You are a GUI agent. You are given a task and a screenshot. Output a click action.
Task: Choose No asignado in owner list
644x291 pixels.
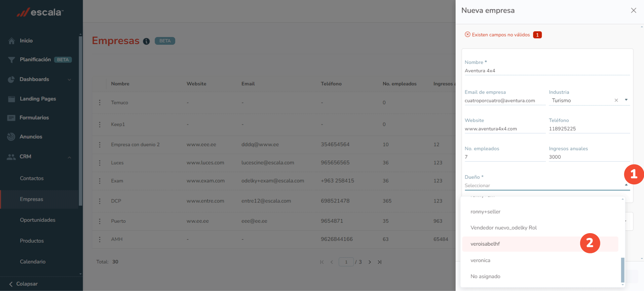(x=485, y=277)
